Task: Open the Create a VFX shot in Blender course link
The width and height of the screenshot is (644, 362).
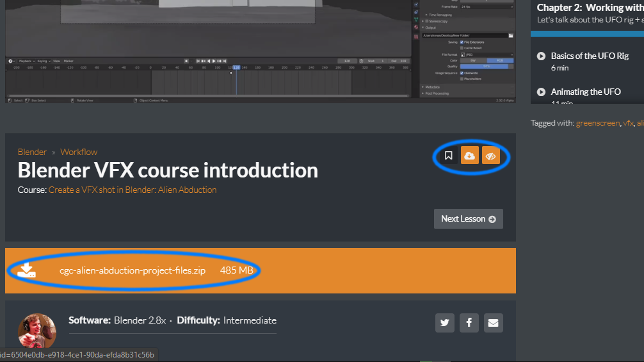Action: (x=133, y=190)
